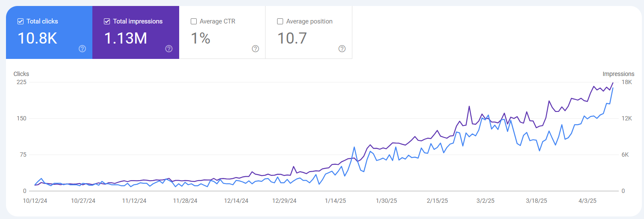Tick the Average position checkbox
Viewport: 644px width, 219px height.
coord(280,21)
